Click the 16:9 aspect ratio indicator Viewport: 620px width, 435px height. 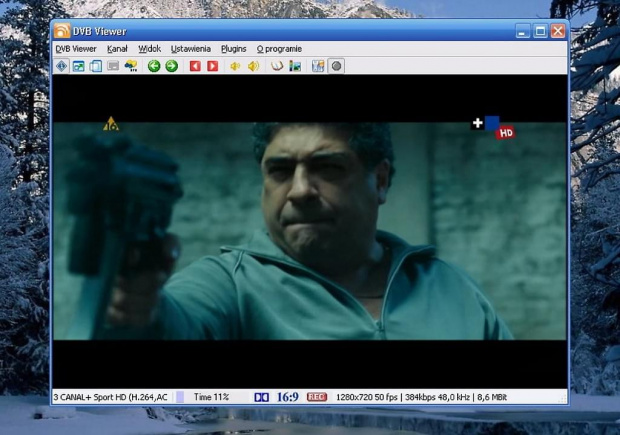point(287,397)
